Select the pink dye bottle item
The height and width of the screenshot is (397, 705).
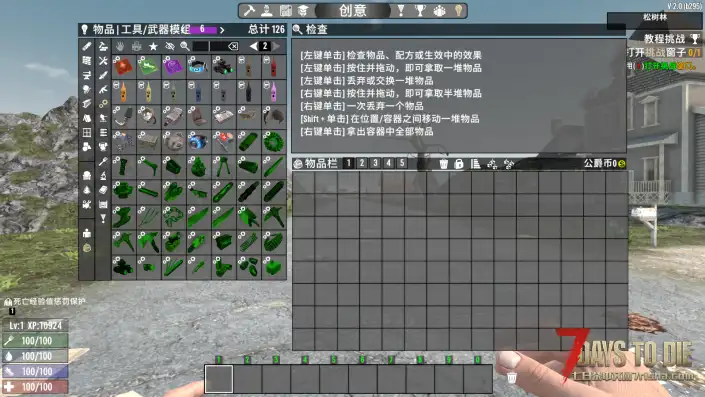click(273, 92)
